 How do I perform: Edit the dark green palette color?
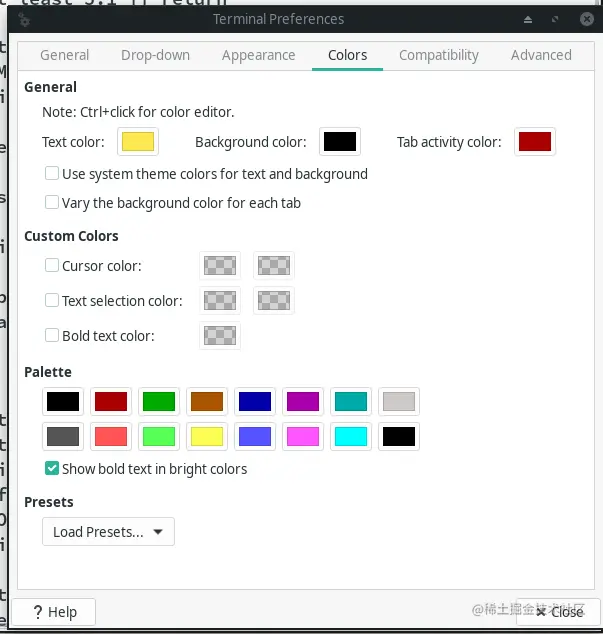159,402
